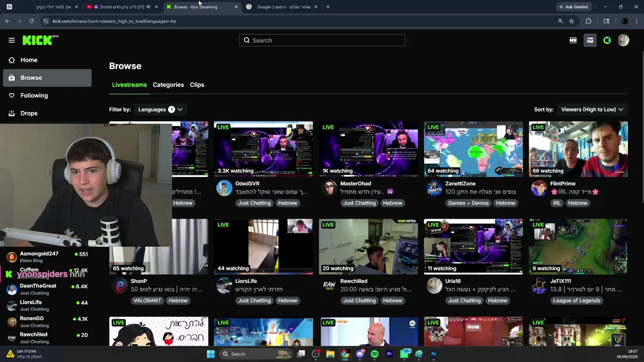Click the Kick logo

click(x=40, y=40)
